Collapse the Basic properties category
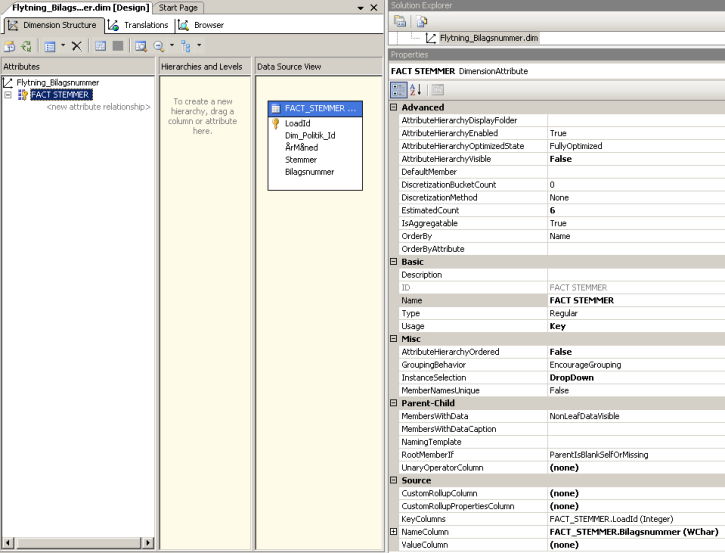 click(x=393, y=262)
